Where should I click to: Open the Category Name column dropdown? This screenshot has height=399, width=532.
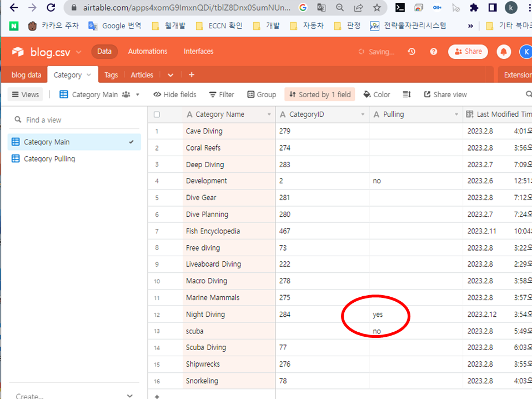269,114
